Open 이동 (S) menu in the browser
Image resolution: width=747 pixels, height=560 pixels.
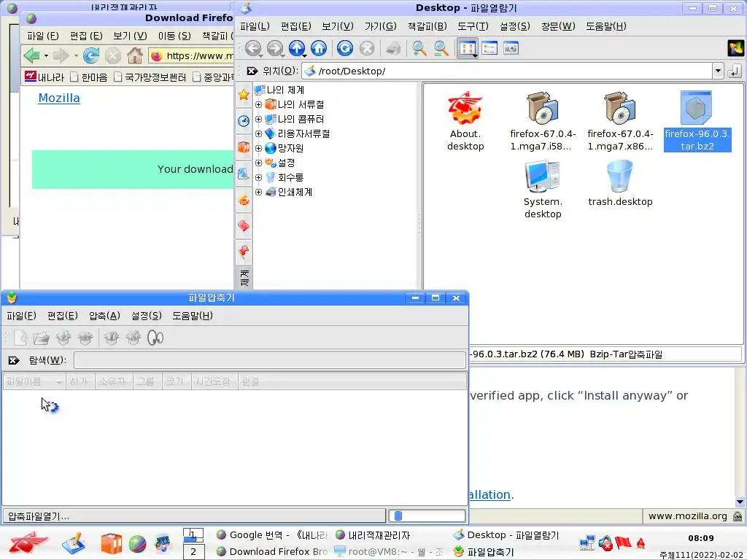174,36
